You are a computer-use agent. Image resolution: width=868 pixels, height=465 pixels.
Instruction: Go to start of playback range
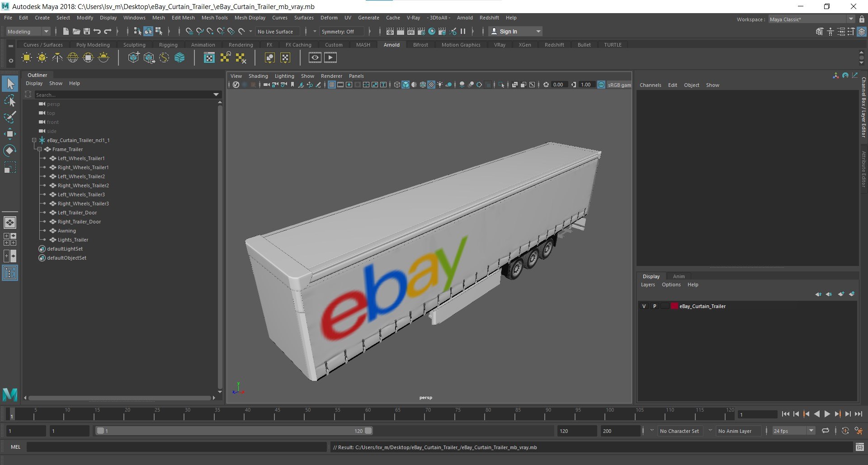click(785, 414)
